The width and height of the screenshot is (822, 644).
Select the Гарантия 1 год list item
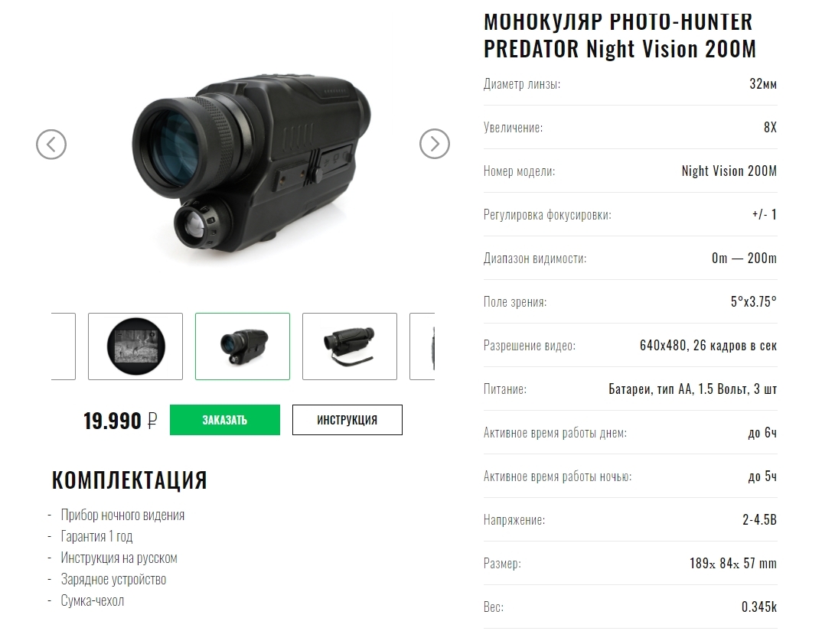tap(96, 537)
